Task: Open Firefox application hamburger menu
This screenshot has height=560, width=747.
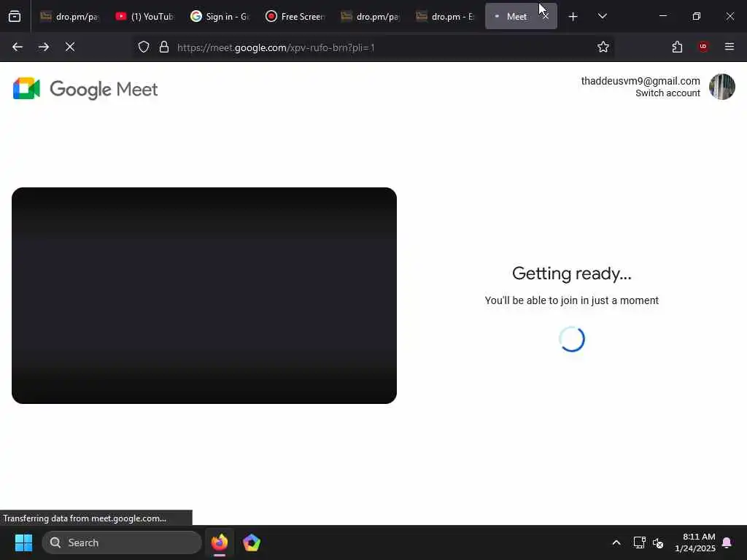Action: [729, 47]
